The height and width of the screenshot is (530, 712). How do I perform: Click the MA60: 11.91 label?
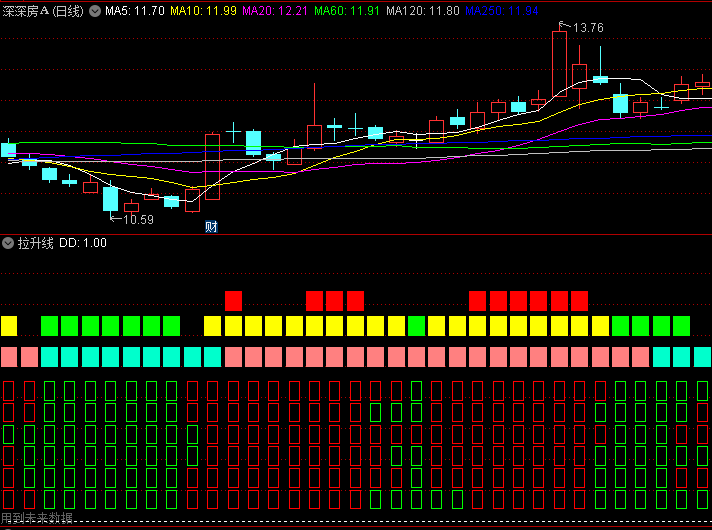(347, 11)
